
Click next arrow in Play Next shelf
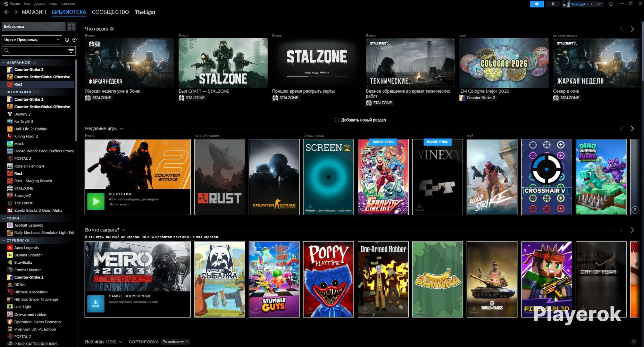click(632, 230)
